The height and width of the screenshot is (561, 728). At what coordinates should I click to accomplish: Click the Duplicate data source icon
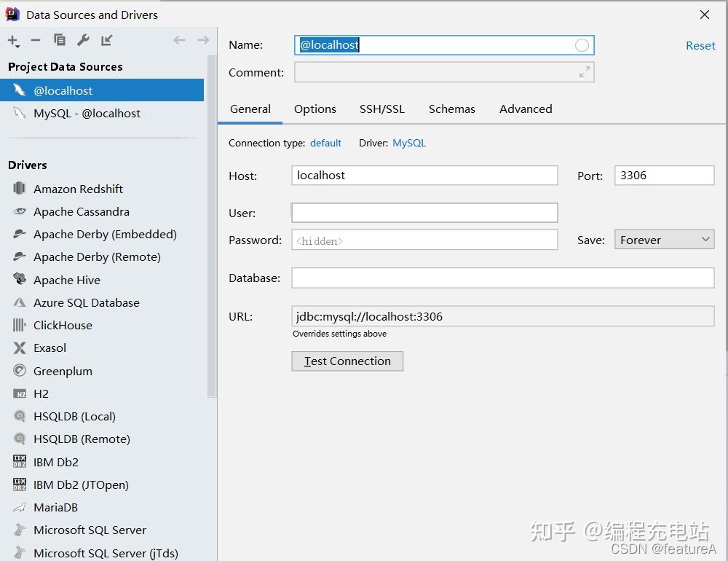point(60,40)
